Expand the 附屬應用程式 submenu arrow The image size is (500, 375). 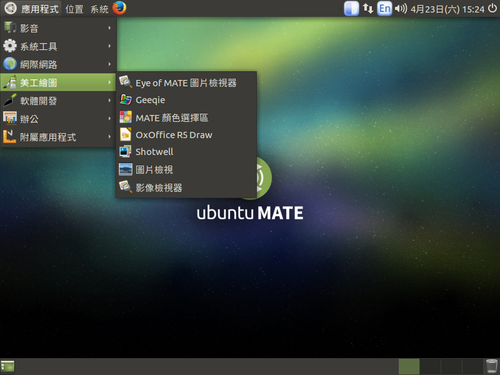(109, 137)
